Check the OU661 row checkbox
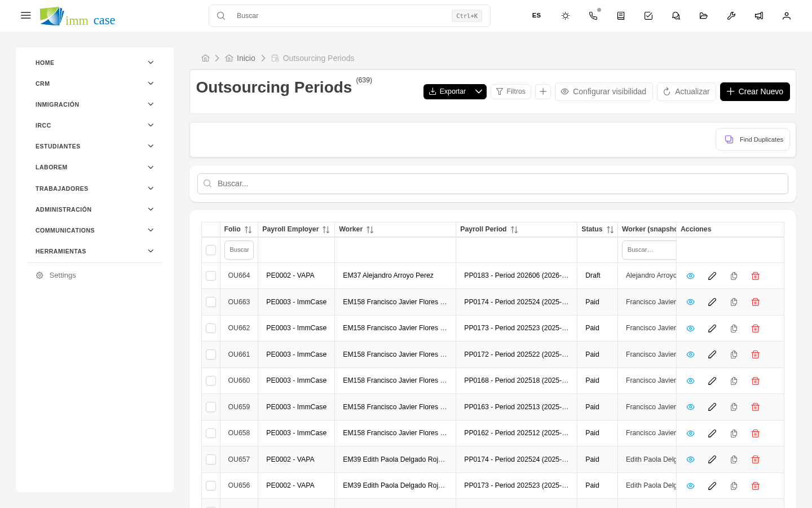Screen dimensions: 812x508 click(211, 354)
